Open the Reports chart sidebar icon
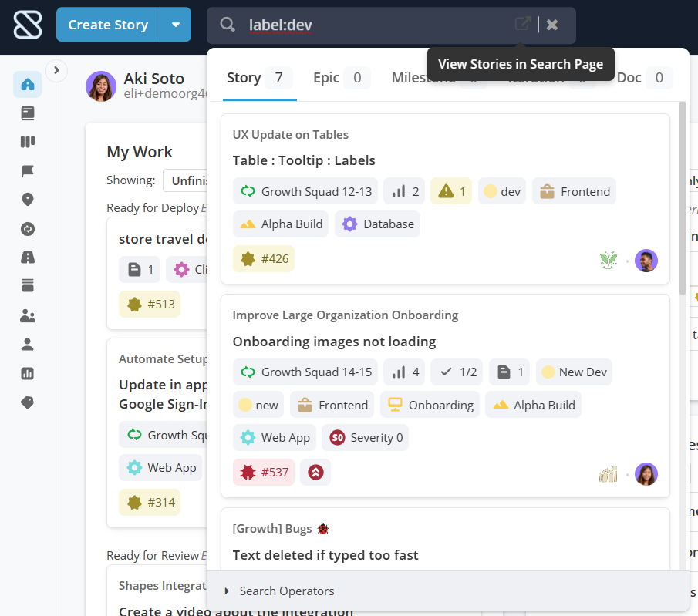Image resolution: width=698 pixels, height=616 pixels. pos(28,373)
